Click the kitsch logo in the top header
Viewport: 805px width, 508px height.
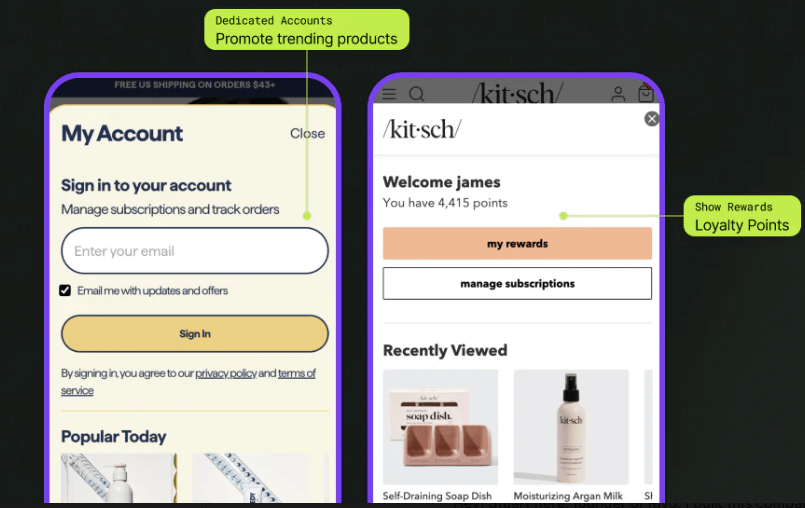coord(518,93)
